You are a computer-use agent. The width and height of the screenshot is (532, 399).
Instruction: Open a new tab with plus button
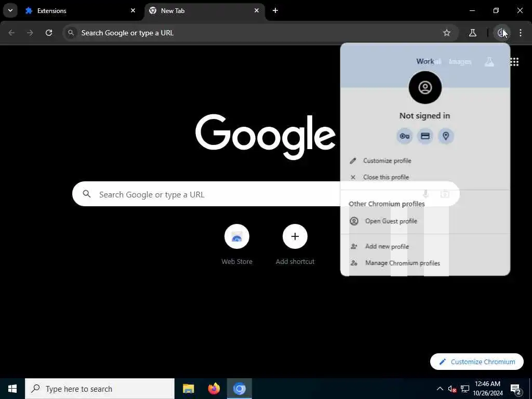point(275,10)
